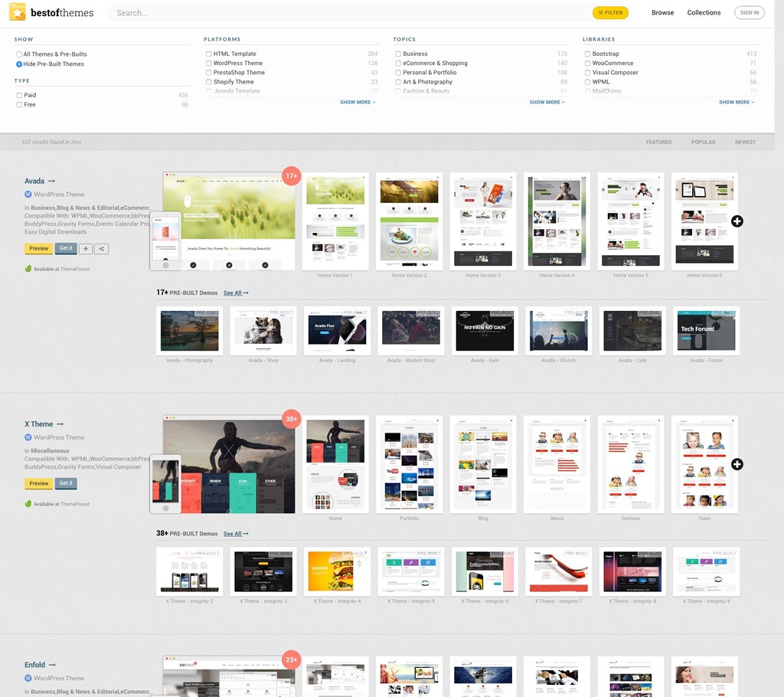This screenshot has width=784, height=697.
Task: Check the WooCommerce library checkbox
Action: coord(587,63)
